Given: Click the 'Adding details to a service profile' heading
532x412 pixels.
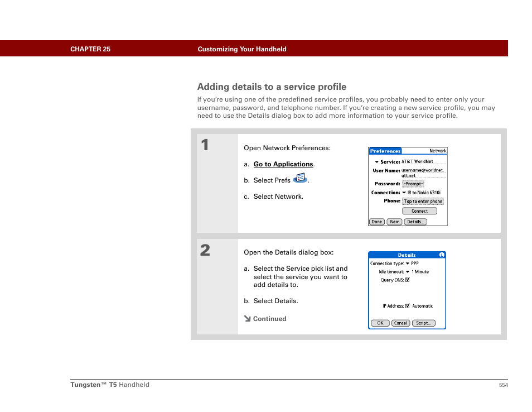Looking at the screenshot, I should (x=272, y=87).
